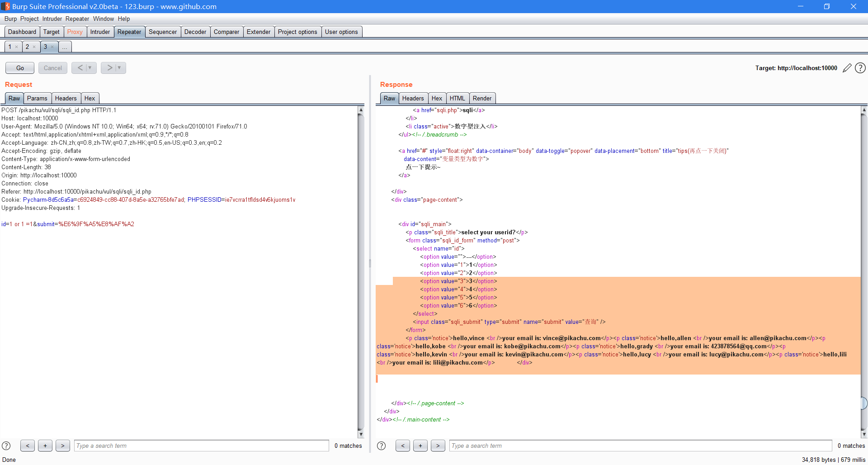
Task: Click the response scrollbar down arrow
Action: pyautogui.click(x=864, y=434)
